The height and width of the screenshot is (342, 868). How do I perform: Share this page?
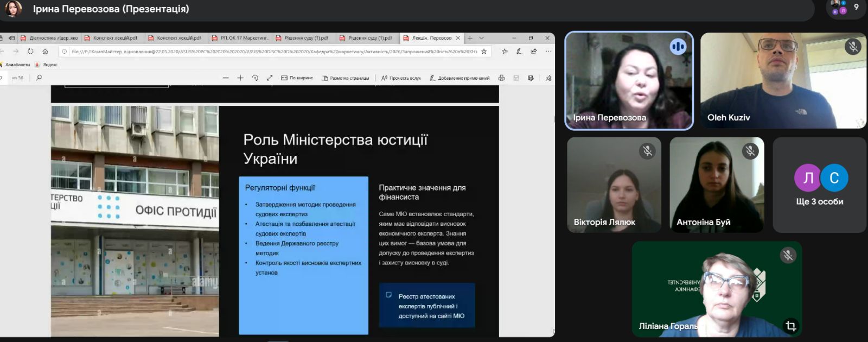(534, 51)
